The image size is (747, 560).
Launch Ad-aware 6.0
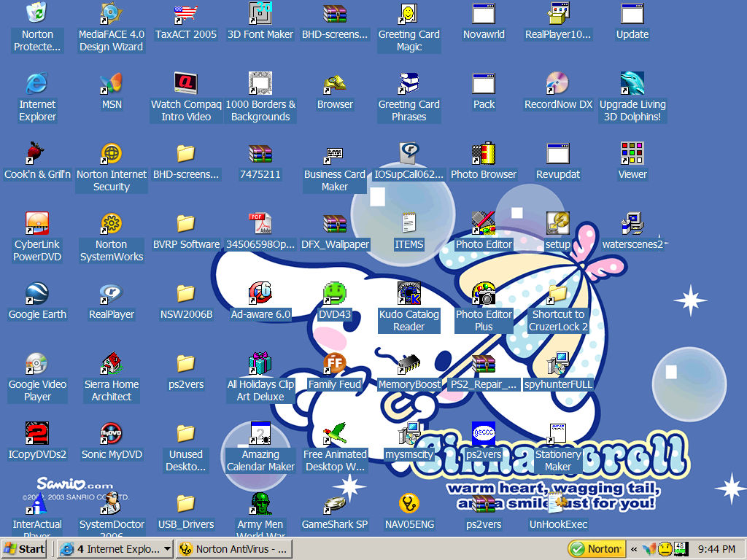tap(260, 293)
